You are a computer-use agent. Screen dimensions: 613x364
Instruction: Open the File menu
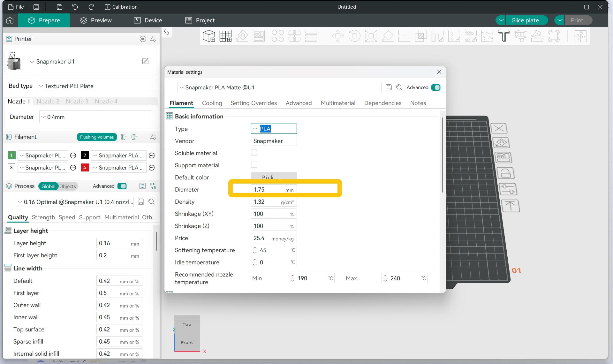[16, 7]
